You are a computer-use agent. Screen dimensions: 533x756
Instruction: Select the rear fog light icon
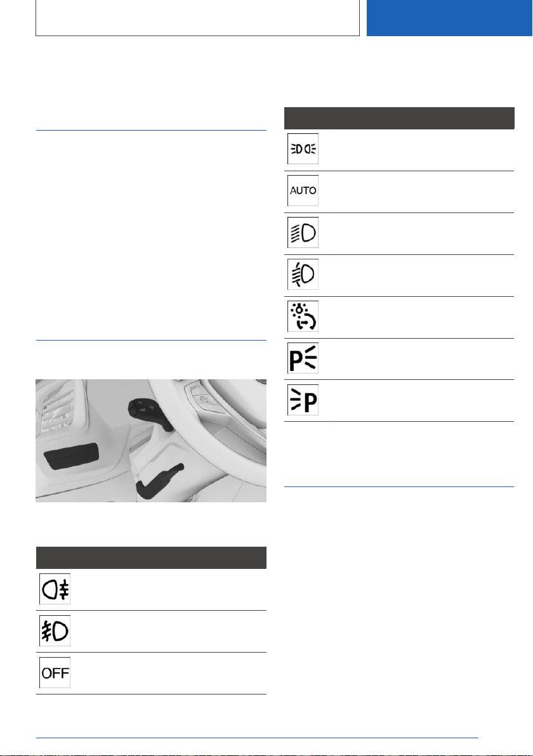(x=55, y=589)
